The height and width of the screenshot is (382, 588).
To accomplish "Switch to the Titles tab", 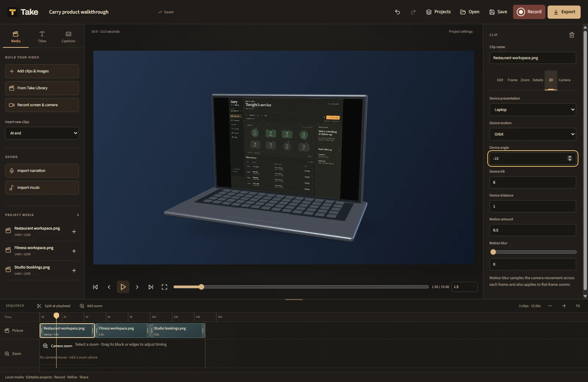I will (x=42, y=37).
